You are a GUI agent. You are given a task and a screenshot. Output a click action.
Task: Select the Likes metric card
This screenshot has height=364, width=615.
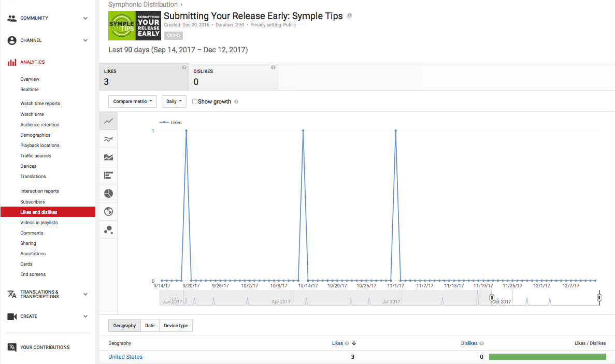click(x=145, y=77)
